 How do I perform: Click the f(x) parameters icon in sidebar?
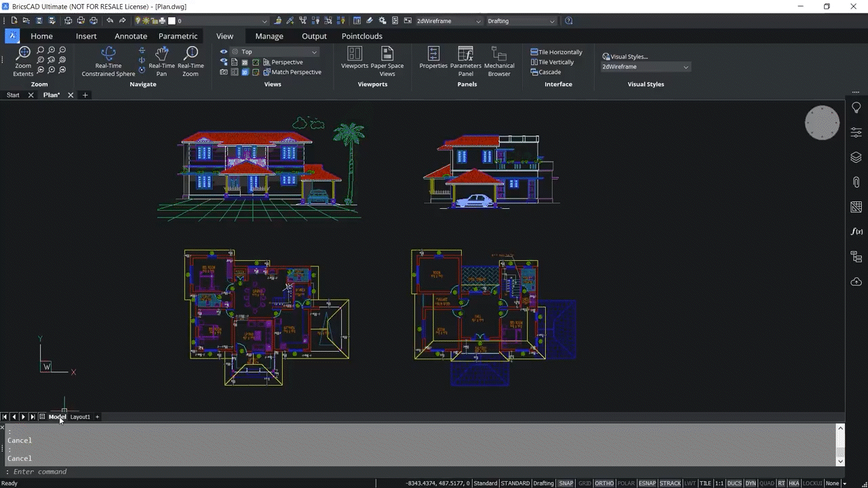(x=856, y=231)
